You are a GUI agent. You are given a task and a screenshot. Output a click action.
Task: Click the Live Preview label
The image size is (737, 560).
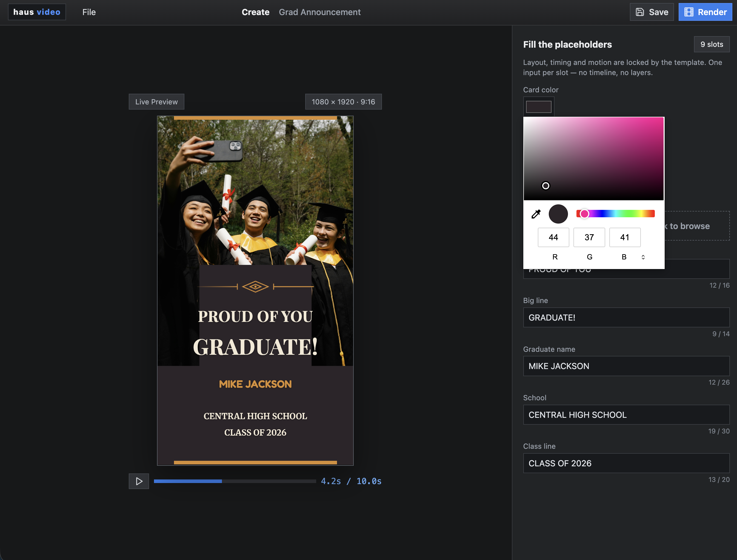156,102
